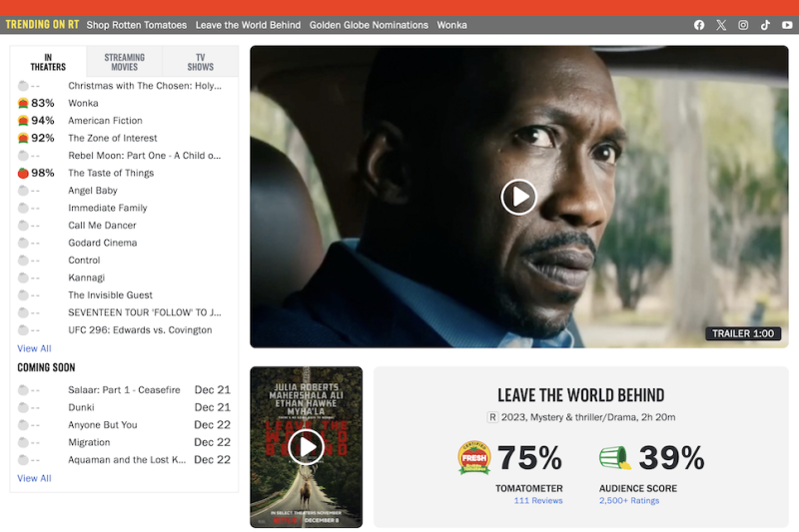Open the Godard Cinema entry
The image size is (799, 532).
click(103, 243)
